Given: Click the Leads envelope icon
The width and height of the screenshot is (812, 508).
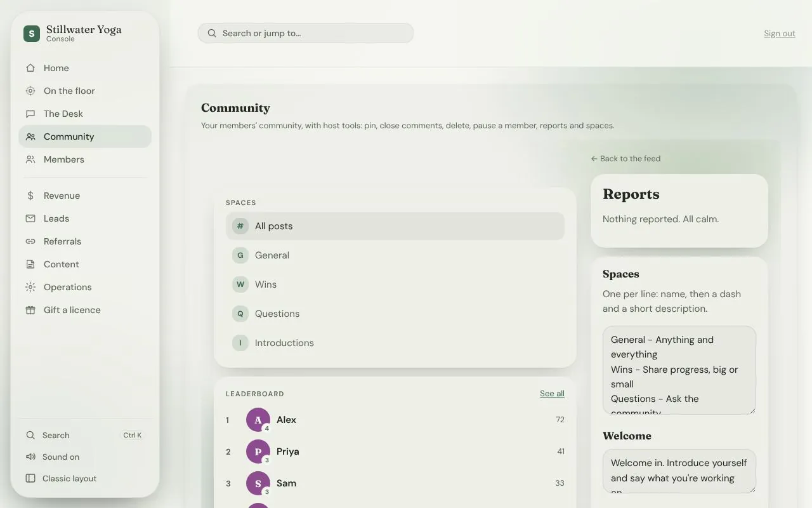Looking at the screenshot, I should pyautogui.click(x=30, y=218).
